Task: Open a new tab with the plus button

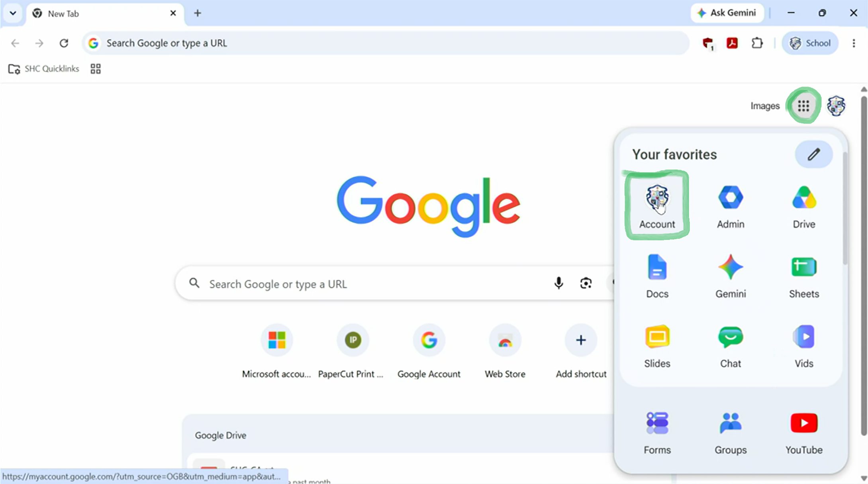Action: (198, 13)
